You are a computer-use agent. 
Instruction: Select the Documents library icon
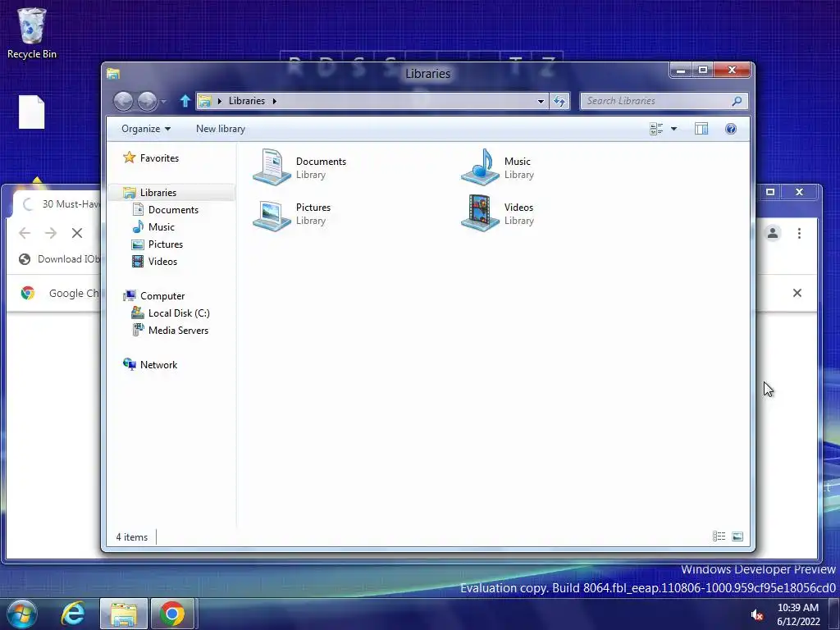[x=272, y=167]
